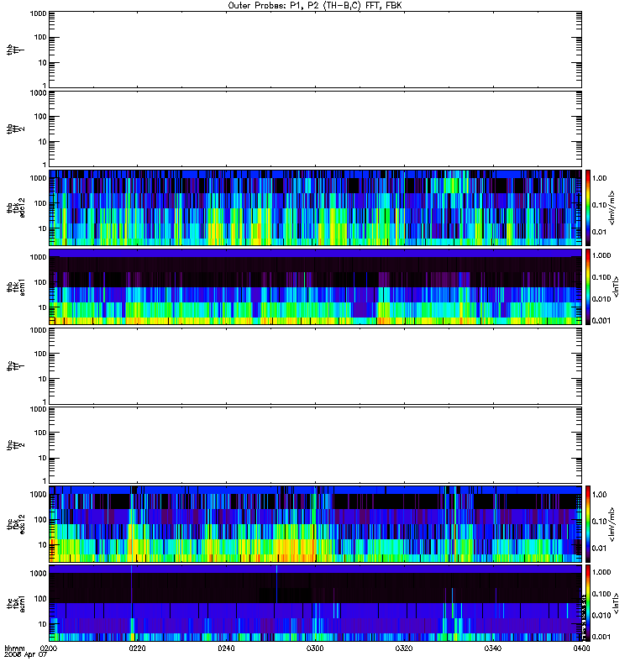630x672 pixels.
Task: Click the 0.01 tick on thc edc12 colorbar
Action: point(599,549)
